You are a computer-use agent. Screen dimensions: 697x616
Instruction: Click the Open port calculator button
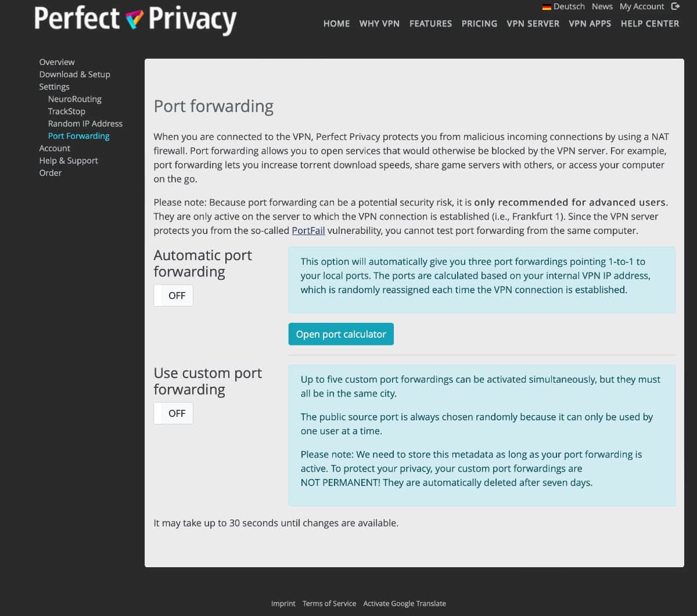pos(341,334)
